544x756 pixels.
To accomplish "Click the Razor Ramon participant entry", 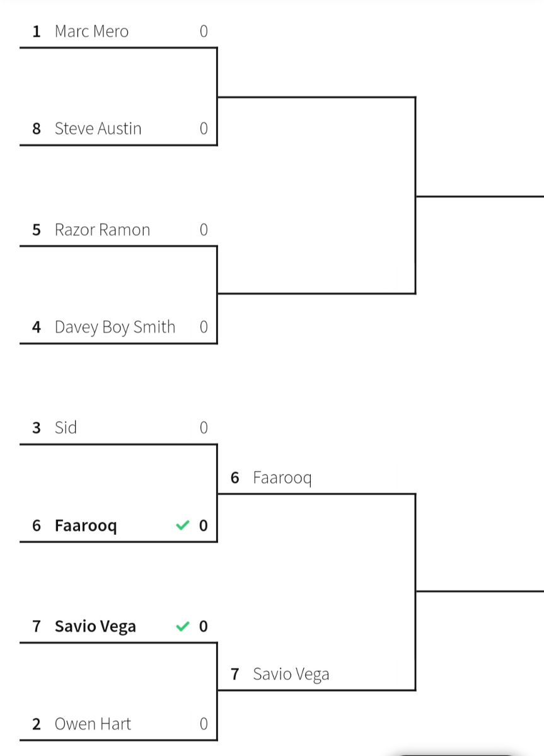I will coord(119,230).
